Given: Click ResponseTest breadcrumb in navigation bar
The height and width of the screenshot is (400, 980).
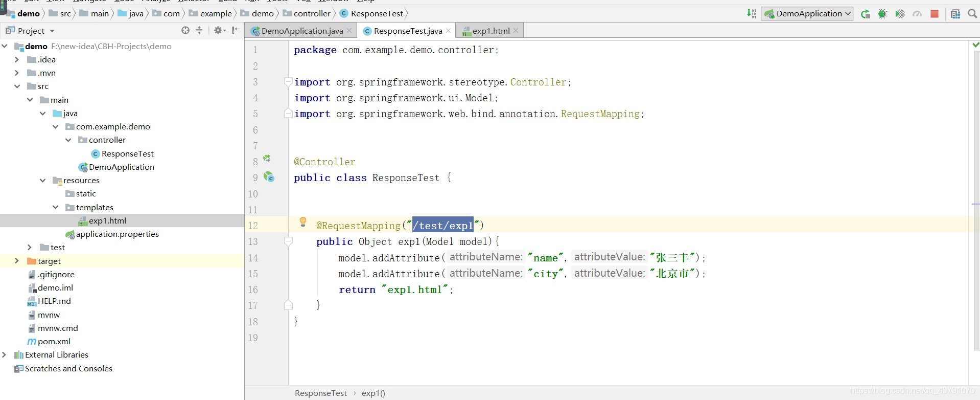Looking at the screenshot, I should tap(371, 14).
